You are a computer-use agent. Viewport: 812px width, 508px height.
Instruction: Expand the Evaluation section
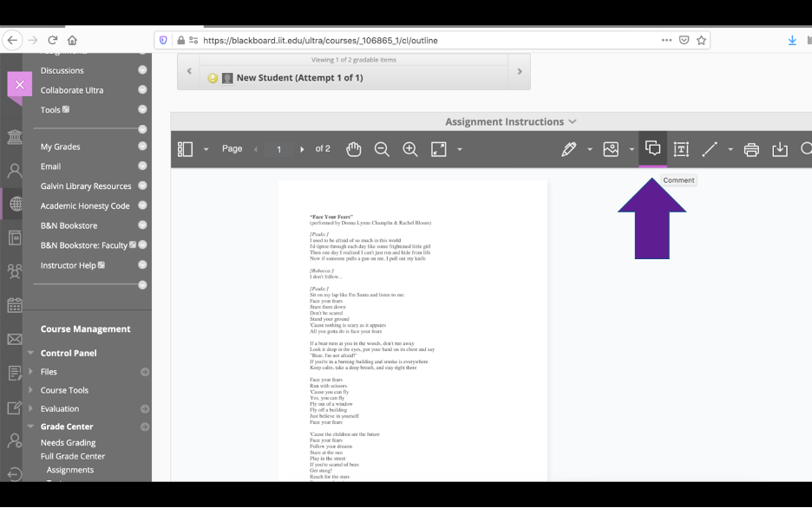point(30,408)
